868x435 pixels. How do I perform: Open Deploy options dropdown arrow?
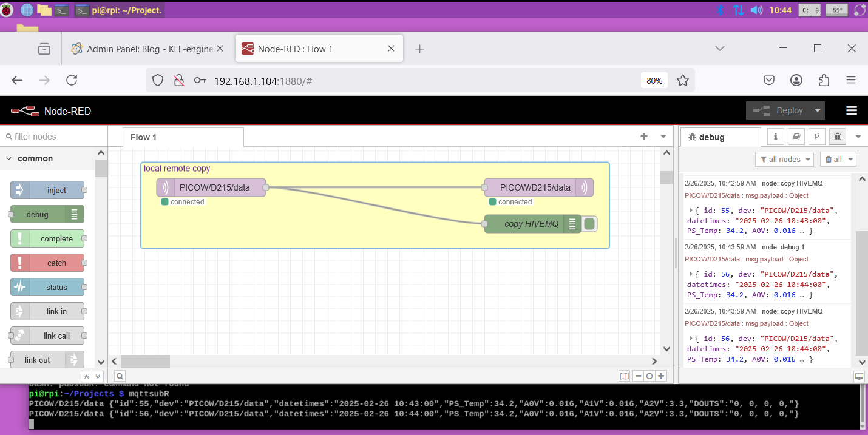tap(818, 110)
